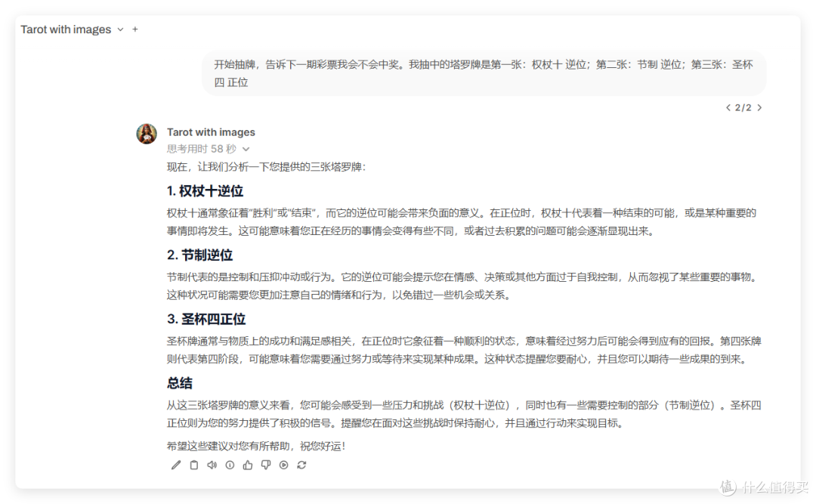The height and width of the screenshot is (504, 816).
Task: Read the response aloud via the speaker icon
Action: pyautogui.click(x=212, y=465)
